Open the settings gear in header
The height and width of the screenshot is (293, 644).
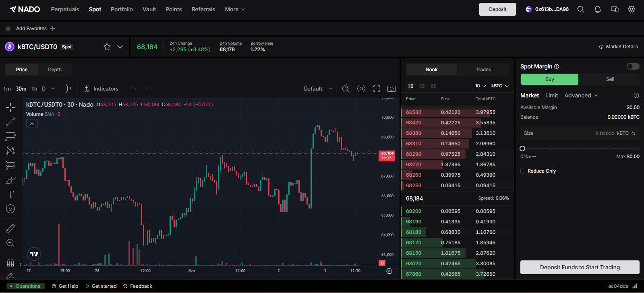(x=632, y=9)
